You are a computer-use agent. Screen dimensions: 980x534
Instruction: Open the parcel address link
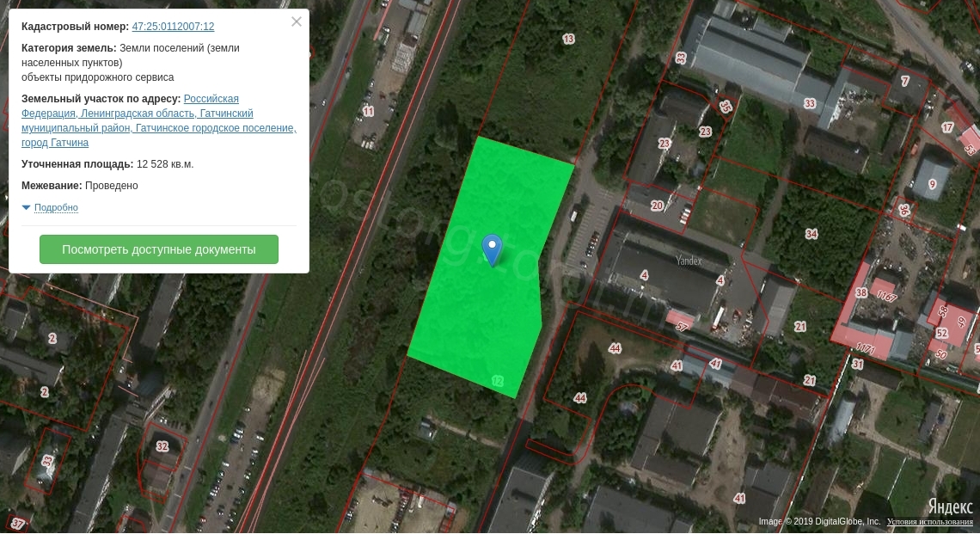[x=158, y=121]
